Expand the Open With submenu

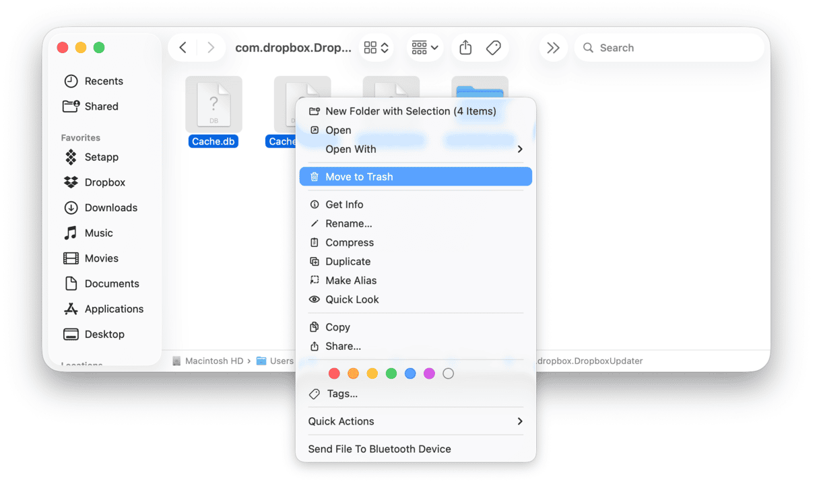[416, 149]
